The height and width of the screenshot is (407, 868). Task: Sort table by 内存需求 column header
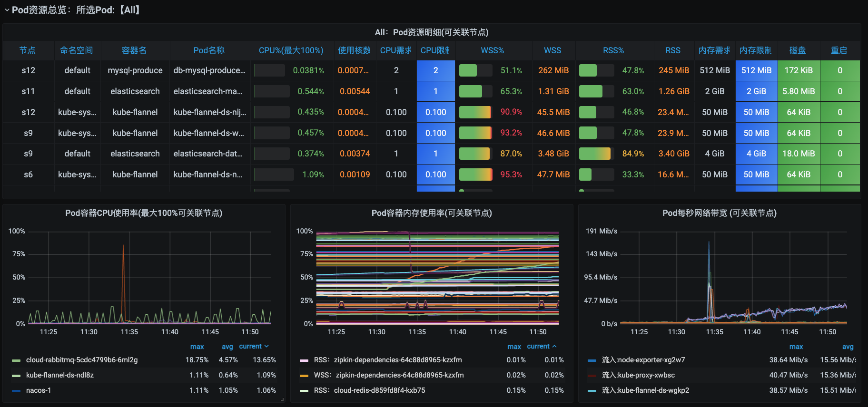[x=714, y=50]
